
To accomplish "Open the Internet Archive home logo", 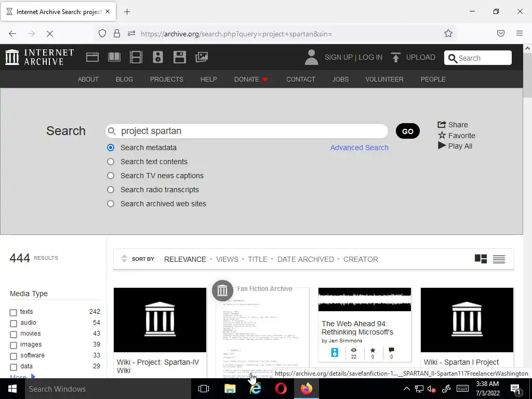I will click(x=39, y=57).
